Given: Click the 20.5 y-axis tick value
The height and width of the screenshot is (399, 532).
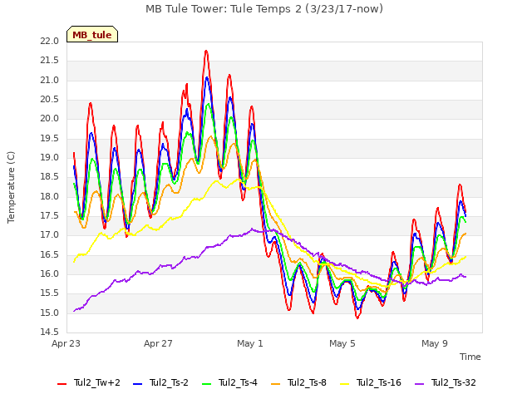Looking at the screenshot, I should [50, 100].
